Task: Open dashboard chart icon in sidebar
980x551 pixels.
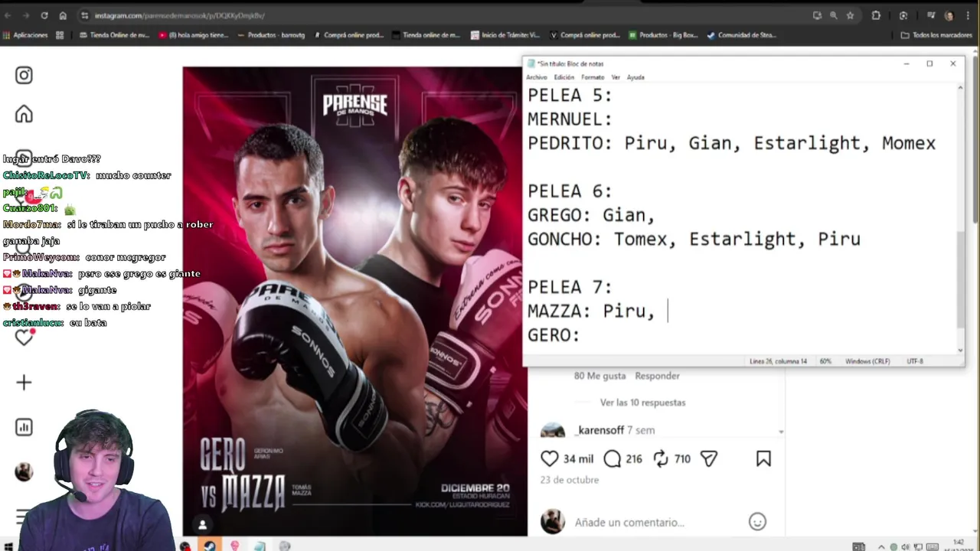Action: pyautogui.click(x=24, y=427)
